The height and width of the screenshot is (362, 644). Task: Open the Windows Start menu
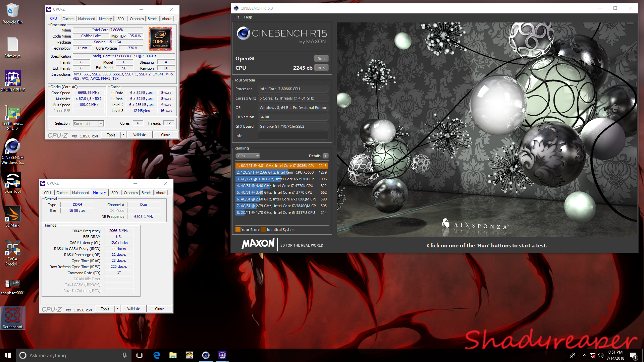pos(8,355)
